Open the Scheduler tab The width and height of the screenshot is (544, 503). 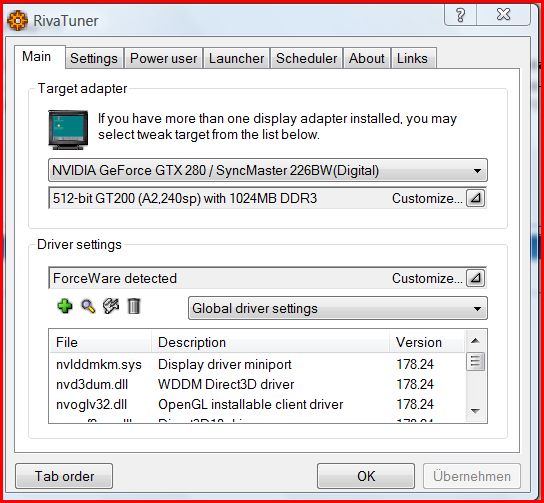click(x=307, y=58)
